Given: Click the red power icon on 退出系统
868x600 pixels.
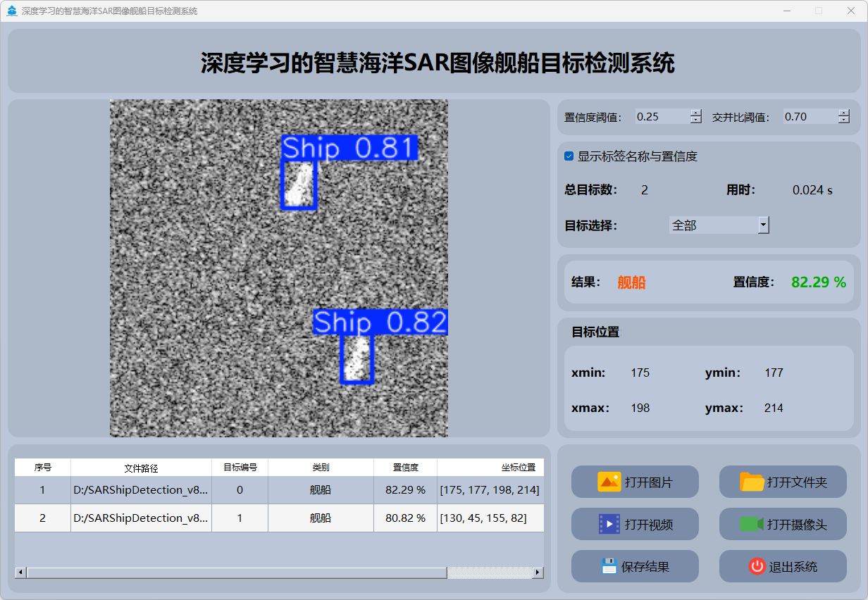Looking at the screenshot, I should pos(757,566).
